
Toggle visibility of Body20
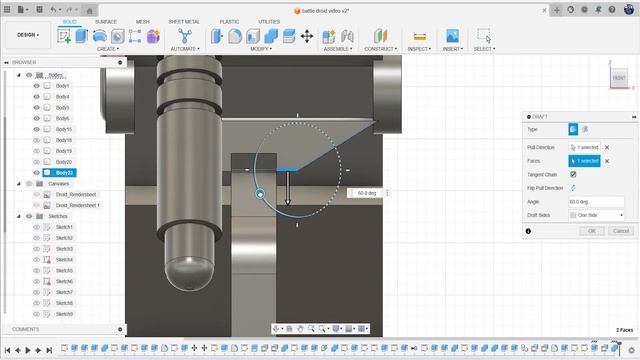(36, 162)
